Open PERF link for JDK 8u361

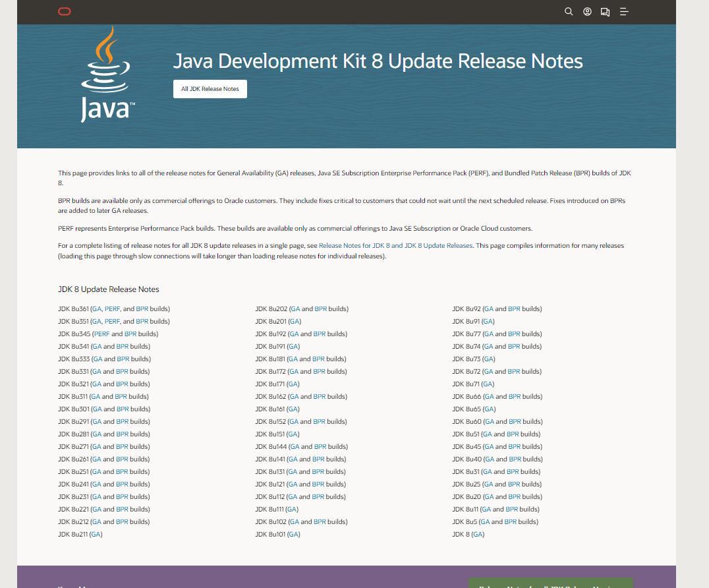click(112, 309)
